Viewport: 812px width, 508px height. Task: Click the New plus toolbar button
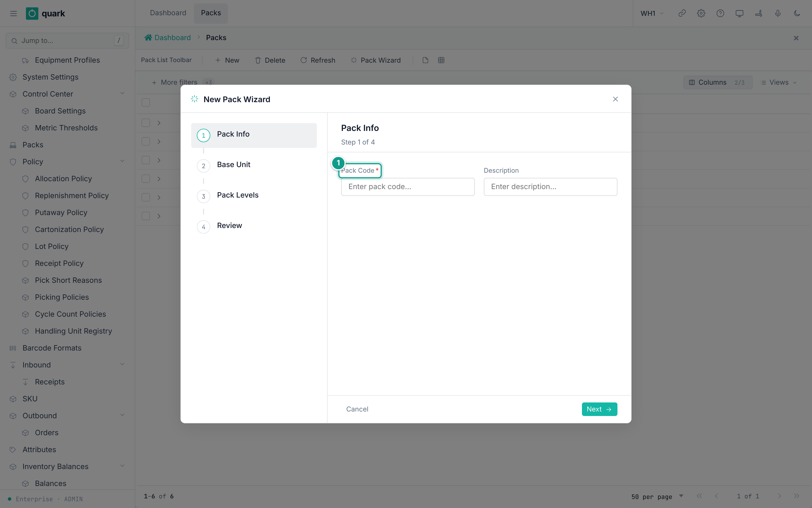tap(227, 60)
